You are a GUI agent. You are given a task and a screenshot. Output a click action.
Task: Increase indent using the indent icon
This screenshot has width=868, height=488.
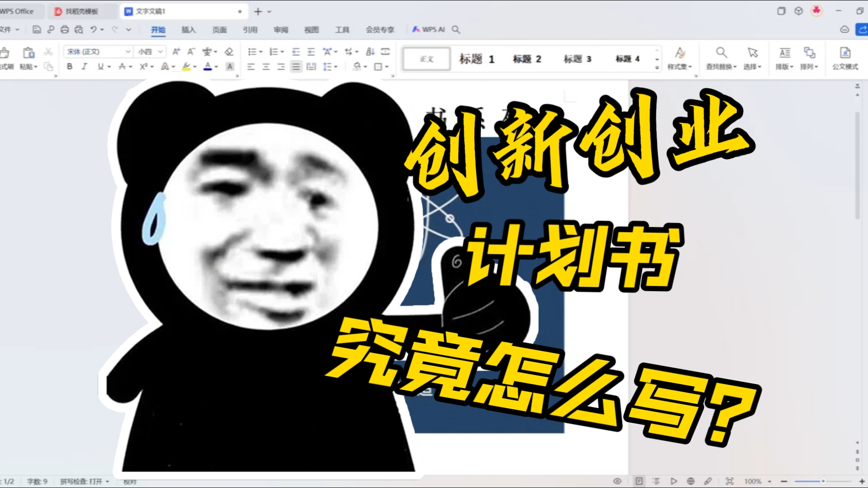(x=311, y=52)
